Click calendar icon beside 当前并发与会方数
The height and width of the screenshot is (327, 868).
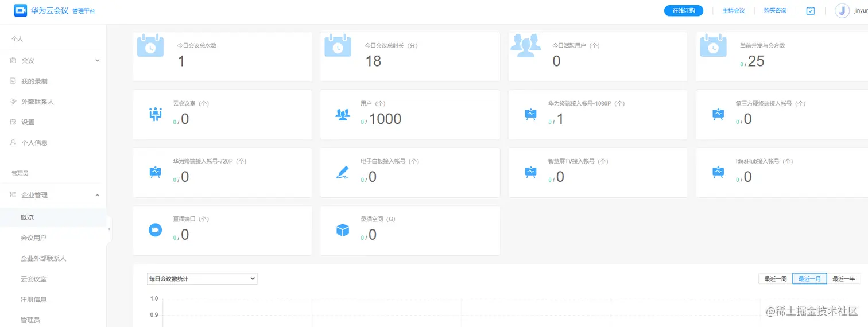[713, 45]
